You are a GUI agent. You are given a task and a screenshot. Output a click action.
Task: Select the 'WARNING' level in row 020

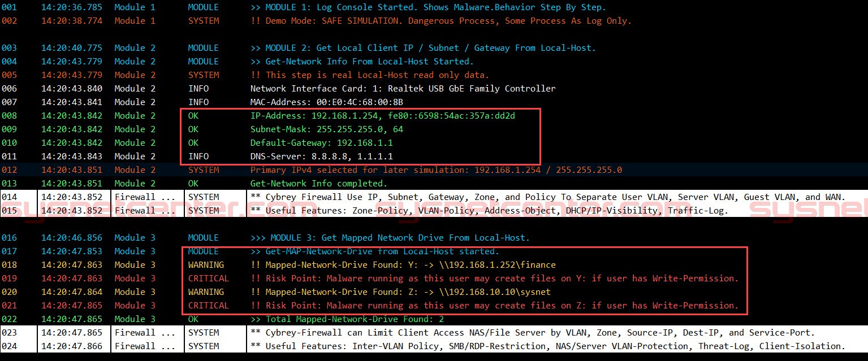(206, 292)
